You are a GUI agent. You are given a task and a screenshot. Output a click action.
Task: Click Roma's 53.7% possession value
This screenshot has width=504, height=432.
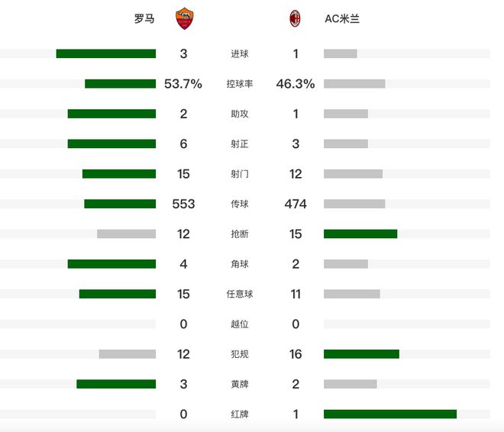point(183,84)
